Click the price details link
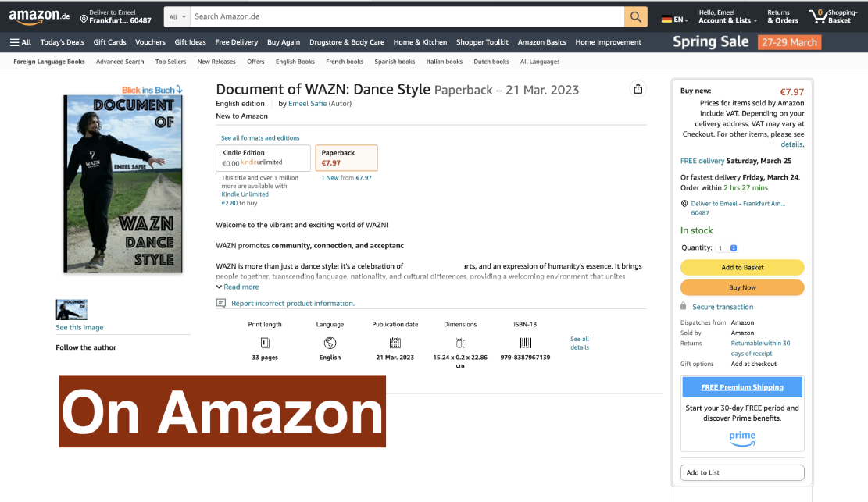This screenshot has width=868, height=502. click(791, 144)
